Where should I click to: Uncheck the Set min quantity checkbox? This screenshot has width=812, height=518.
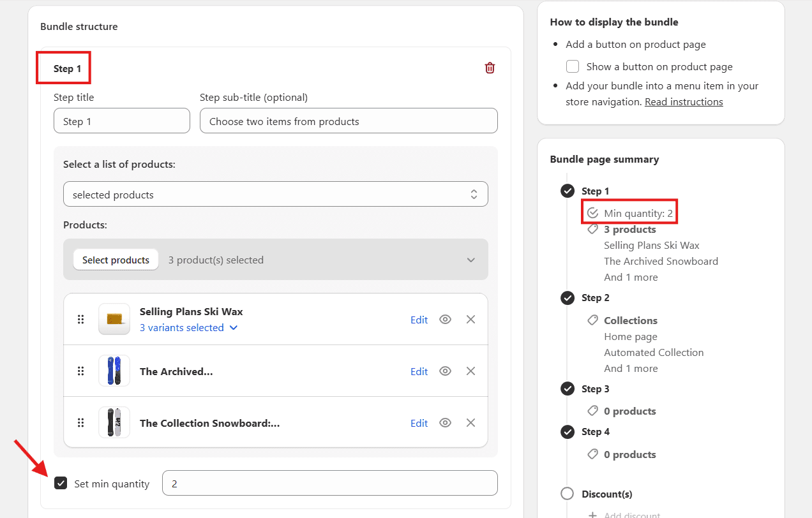click(61, 484)
